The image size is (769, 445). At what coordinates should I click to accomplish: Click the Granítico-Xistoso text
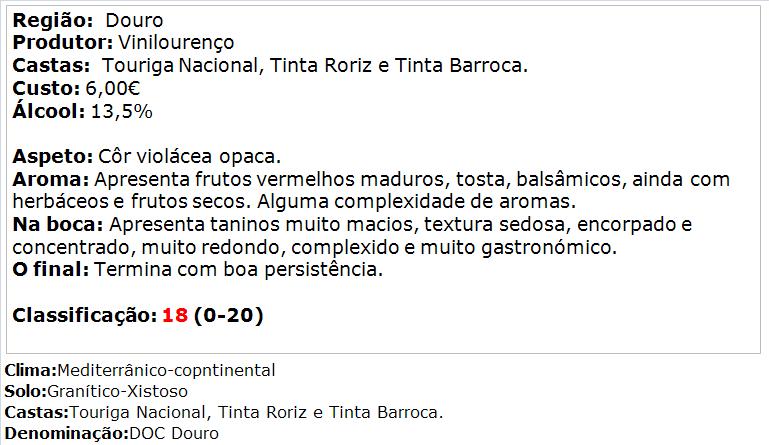click(117, 392)
